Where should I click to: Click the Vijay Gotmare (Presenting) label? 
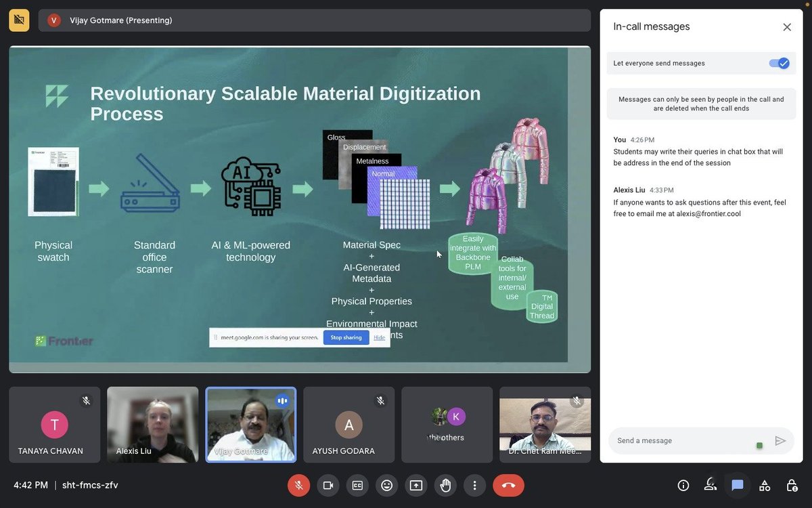point(120,20)
